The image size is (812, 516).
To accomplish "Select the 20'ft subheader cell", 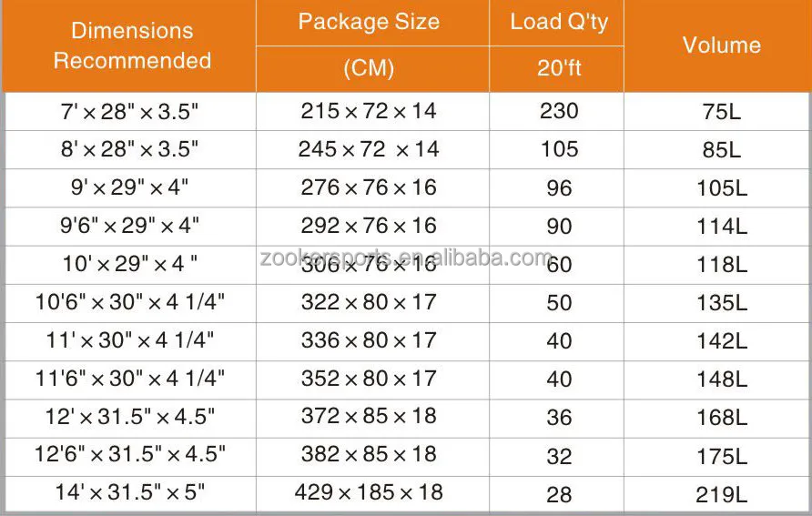I will (557, 69).
